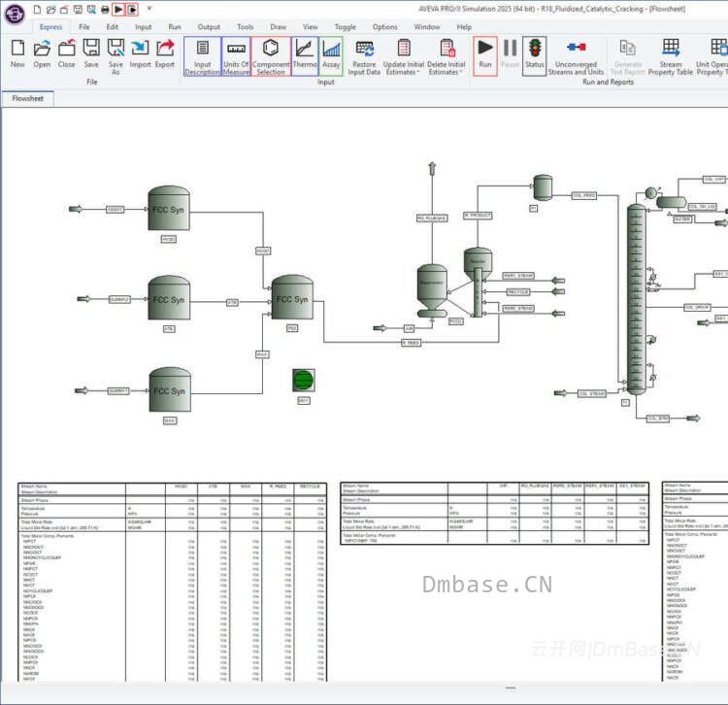728x705 pixels.
Task: Insert a Stream Property Table
Action: [671, 56]
